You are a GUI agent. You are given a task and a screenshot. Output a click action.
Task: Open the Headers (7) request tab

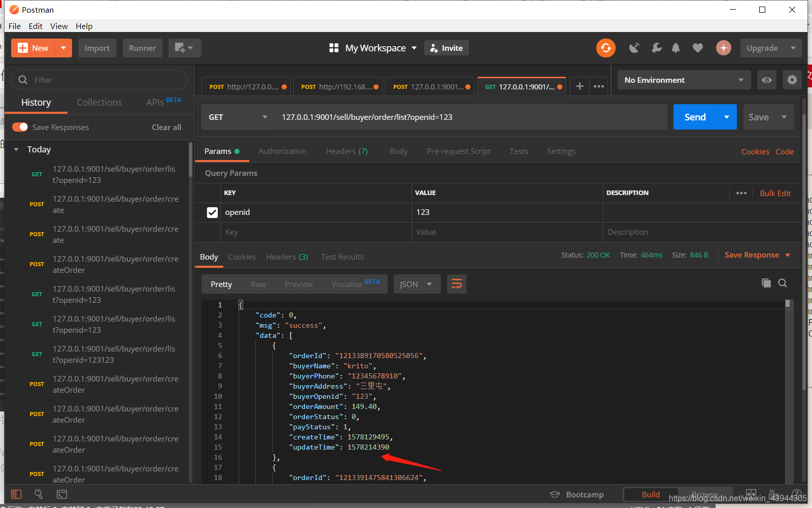coord(347,151)
